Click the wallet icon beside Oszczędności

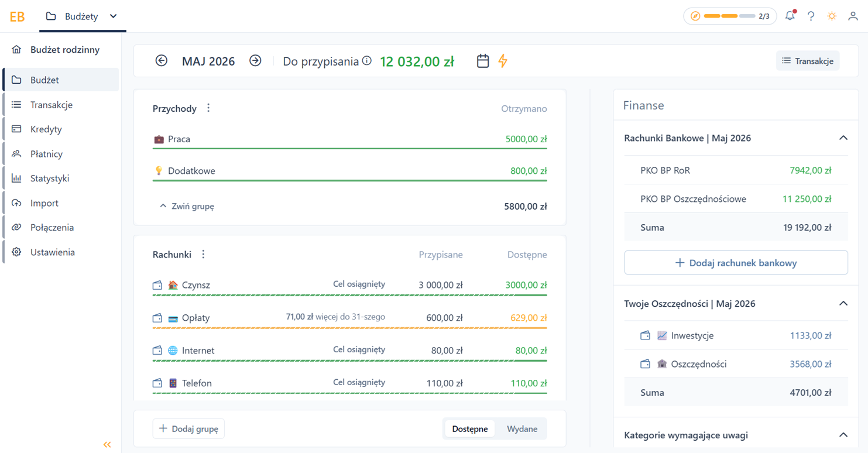645,364
